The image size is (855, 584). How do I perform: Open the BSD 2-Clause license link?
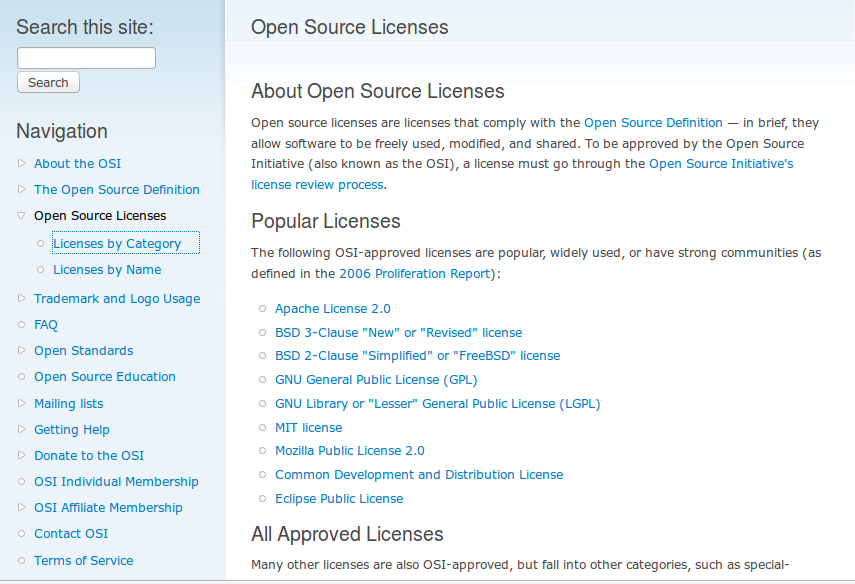(418, 356)
